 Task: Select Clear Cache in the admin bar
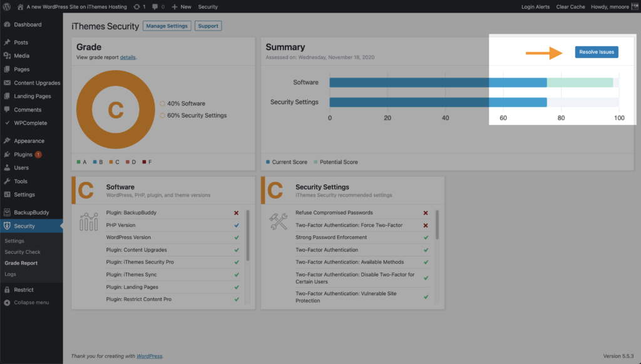click(x=570, y=7)
